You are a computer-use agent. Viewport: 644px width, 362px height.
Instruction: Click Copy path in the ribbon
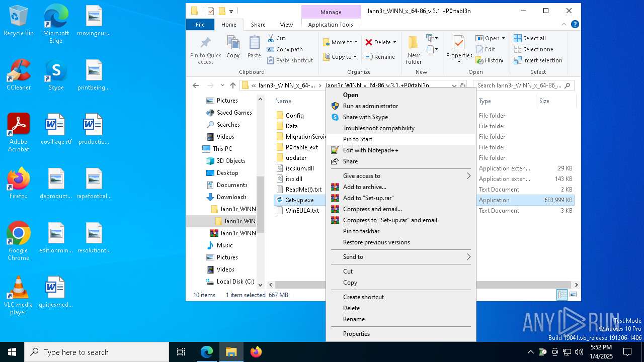click(284, 49)
